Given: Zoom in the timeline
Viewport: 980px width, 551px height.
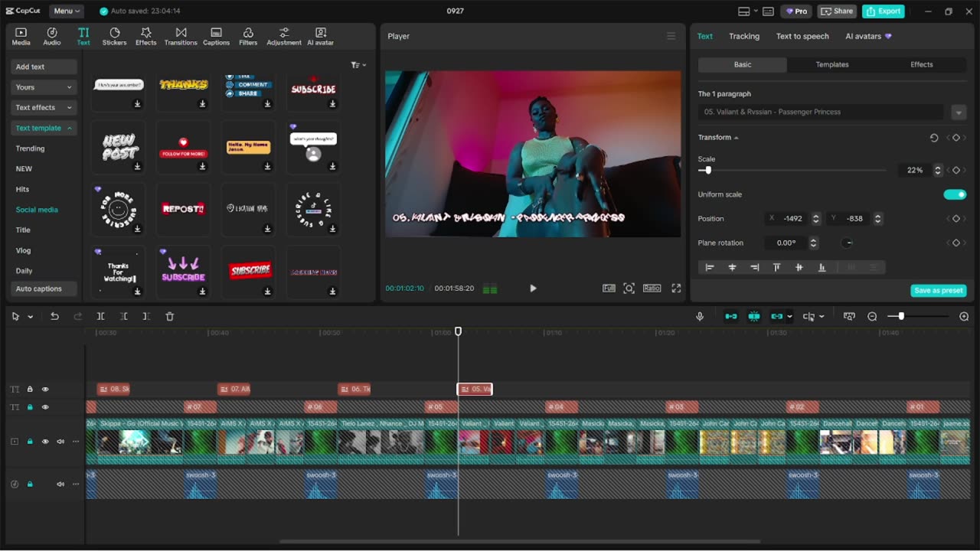Looking at the screenshot, I should (x=964, y=316).
